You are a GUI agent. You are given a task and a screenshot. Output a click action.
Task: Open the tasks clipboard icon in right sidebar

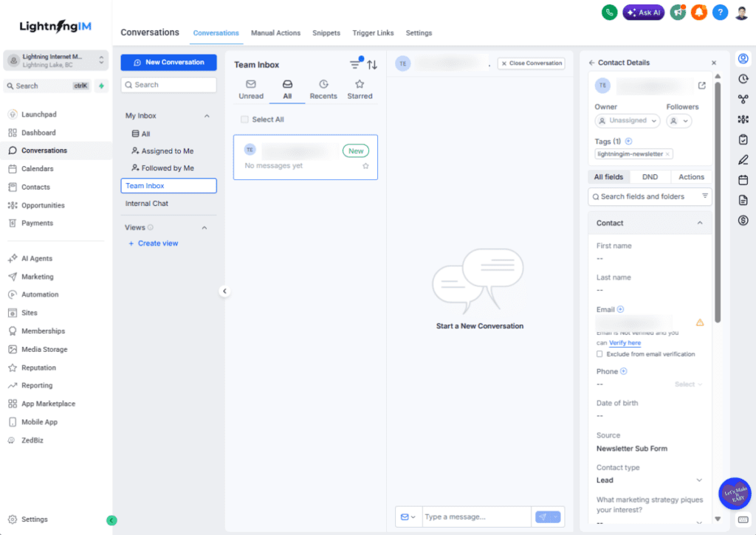click(x=743, y=139)
